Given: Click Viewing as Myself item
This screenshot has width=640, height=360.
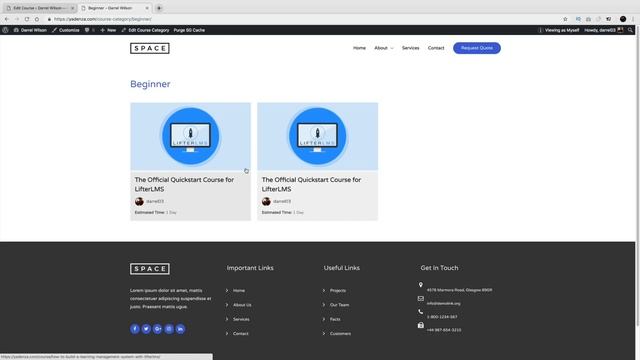Looking at the screenshot, I should click(558, 30).
